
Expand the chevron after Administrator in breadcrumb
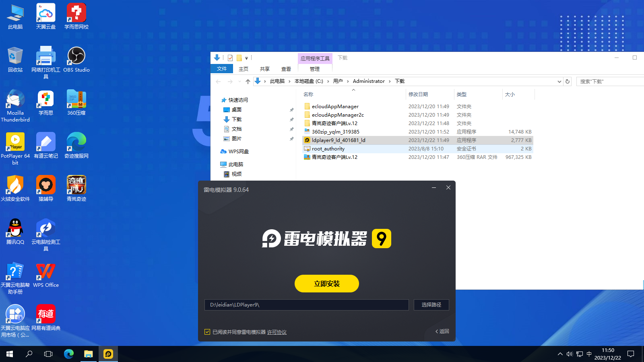(x=390, y=81)
